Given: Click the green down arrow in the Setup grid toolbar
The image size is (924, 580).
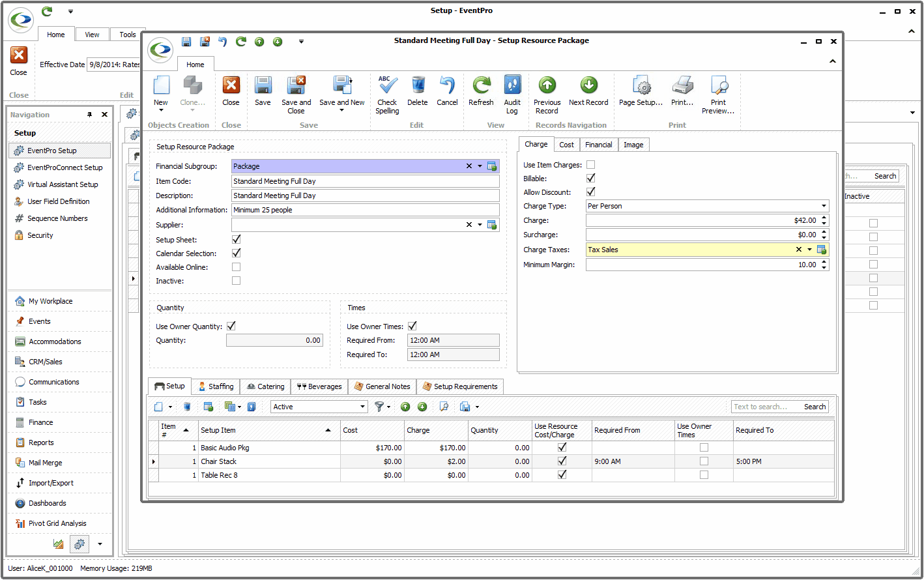Looking at the screenshot, I should [422, 407].
